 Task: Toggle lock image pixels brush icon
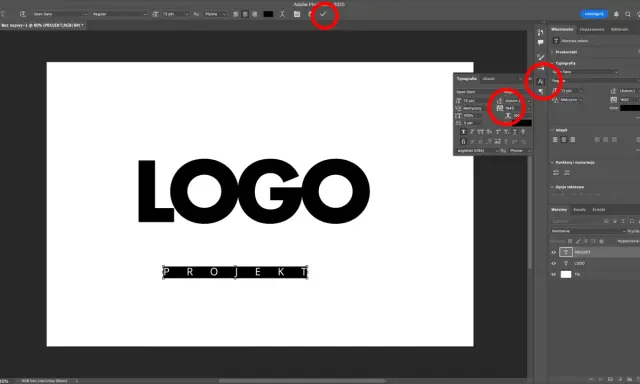(578, 241)
